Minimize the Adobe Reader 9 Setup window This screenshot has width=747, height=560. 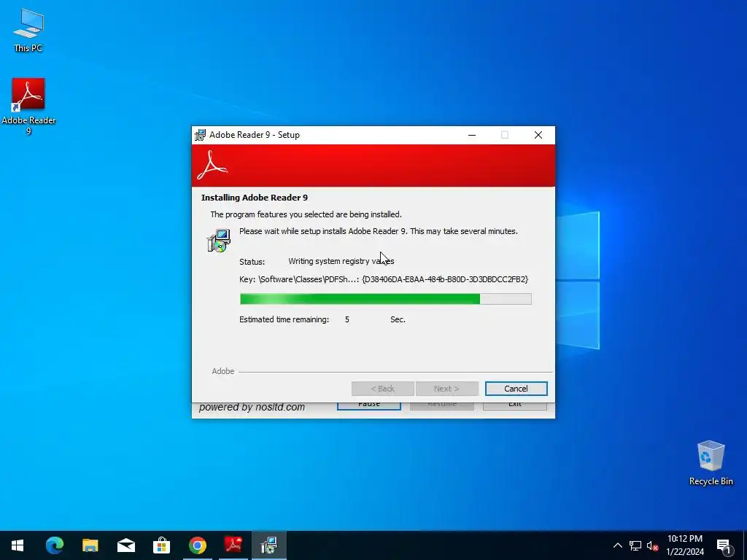tap(472, 135)
